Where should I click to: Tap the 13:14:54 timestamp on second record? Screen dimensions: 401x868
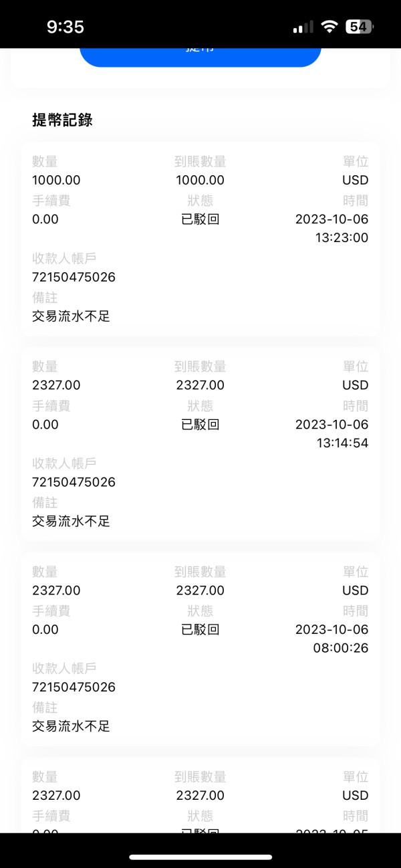342,443
